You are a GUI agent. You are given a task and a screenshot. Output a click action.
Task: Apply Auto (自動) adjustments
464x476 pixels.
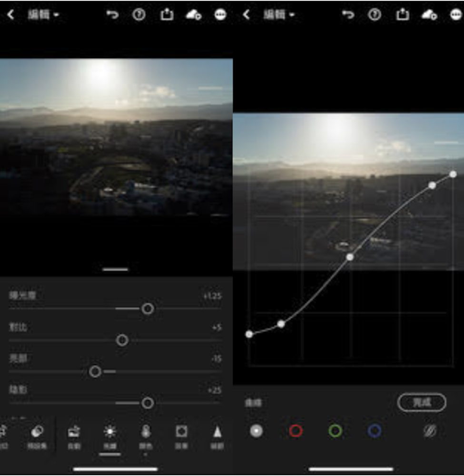(x=74, y=436)
